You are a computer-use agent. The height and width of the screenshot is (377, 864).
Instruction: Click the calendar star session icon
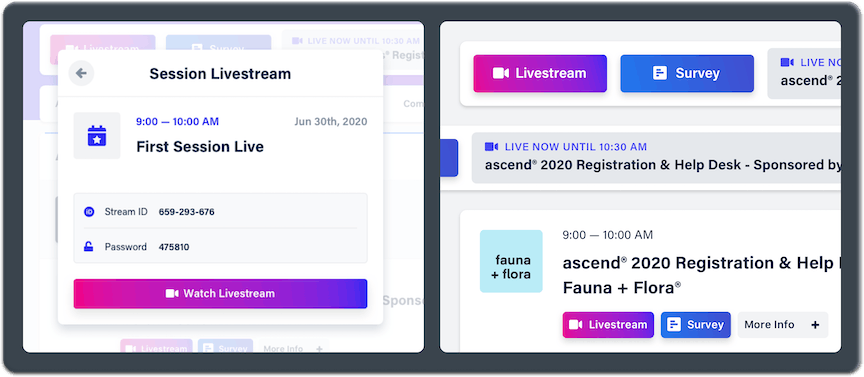point(97,136)
